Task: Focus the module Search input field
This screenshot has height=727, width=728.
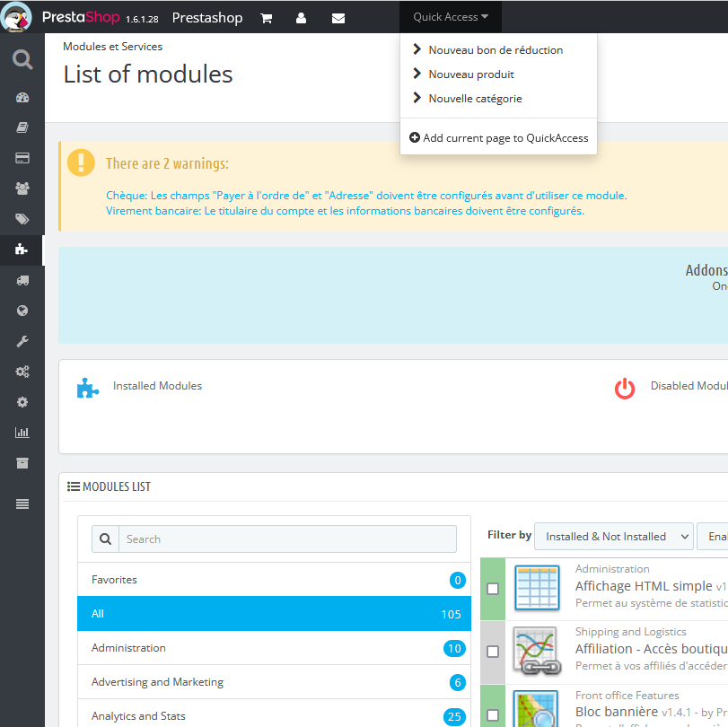Action: tap(288, 539)
